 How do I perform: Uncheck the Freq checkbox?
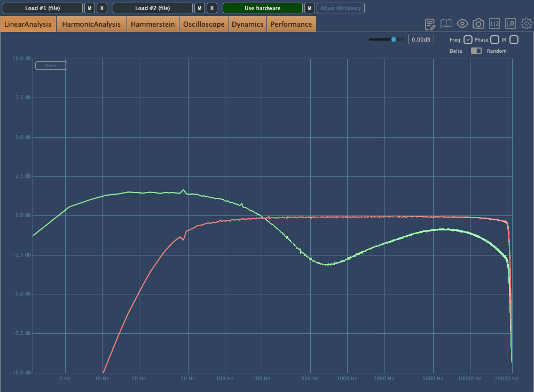[468, 39]
